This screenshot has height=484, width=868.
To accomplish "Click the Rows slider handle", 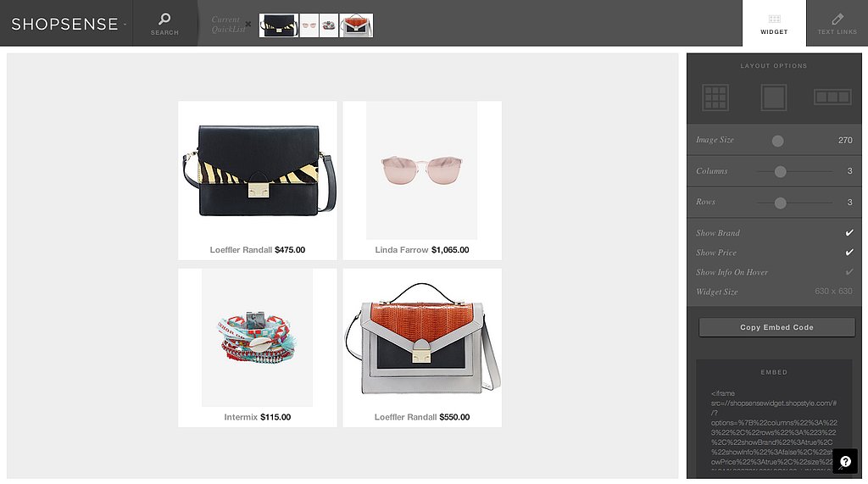I will pyautogui.click(x=780, y=203).
